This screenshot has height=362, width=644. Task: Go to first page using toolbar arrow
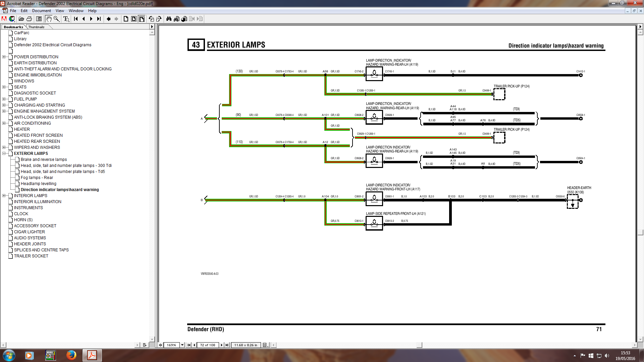click(76, 19)
